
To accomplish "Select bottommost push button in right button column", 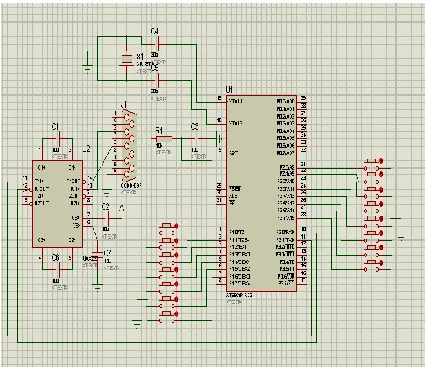I will [373, 266].
